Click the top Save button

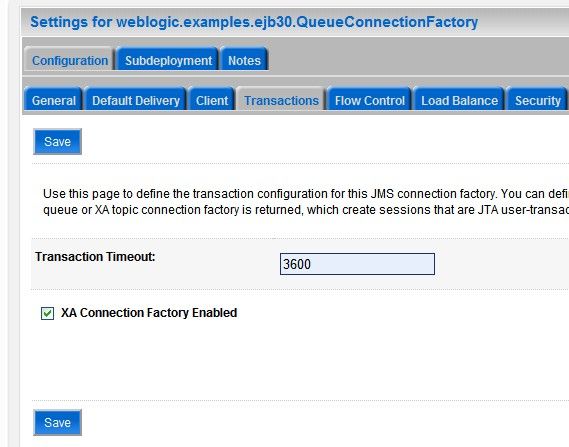pos(57,142)
